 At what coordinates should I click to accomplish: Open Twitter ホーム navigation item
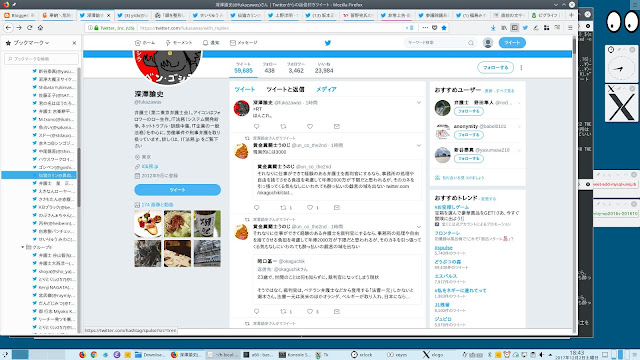(145, 43)
